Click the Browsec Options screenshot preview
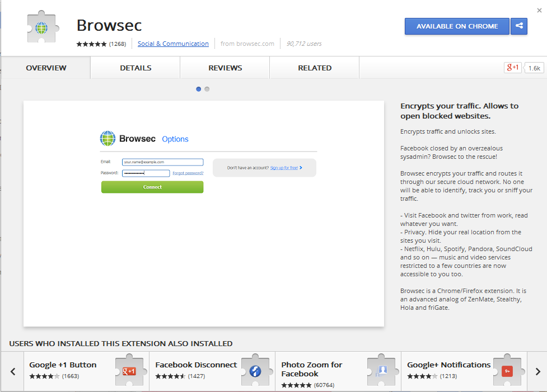This screenshot has height=392, width=547. 204,214
